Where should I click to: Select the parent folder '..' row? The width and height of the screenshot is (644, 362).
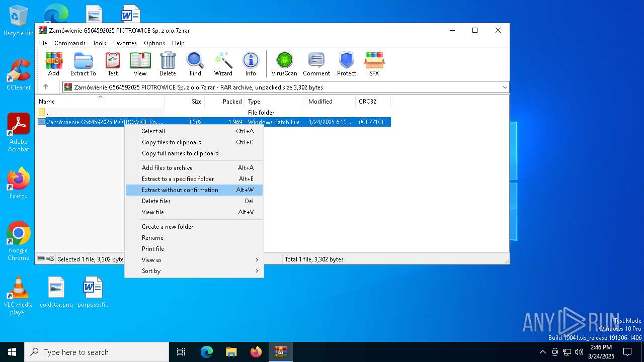(213, 113)
